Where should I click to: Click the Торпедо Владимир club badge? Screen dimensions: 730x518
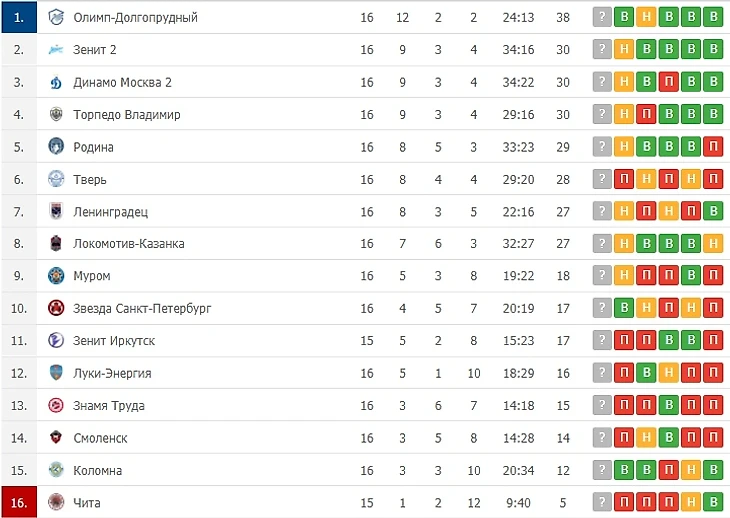point(56,114)
